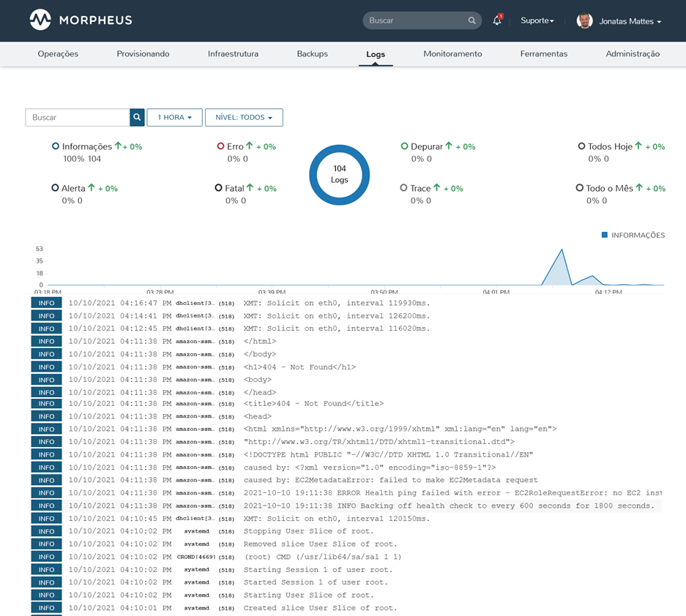Click the INFO badge on the 04:16:47 PM row
This screenshot has height=616, width=686.
pyautogui.click(x=46, y=303)
